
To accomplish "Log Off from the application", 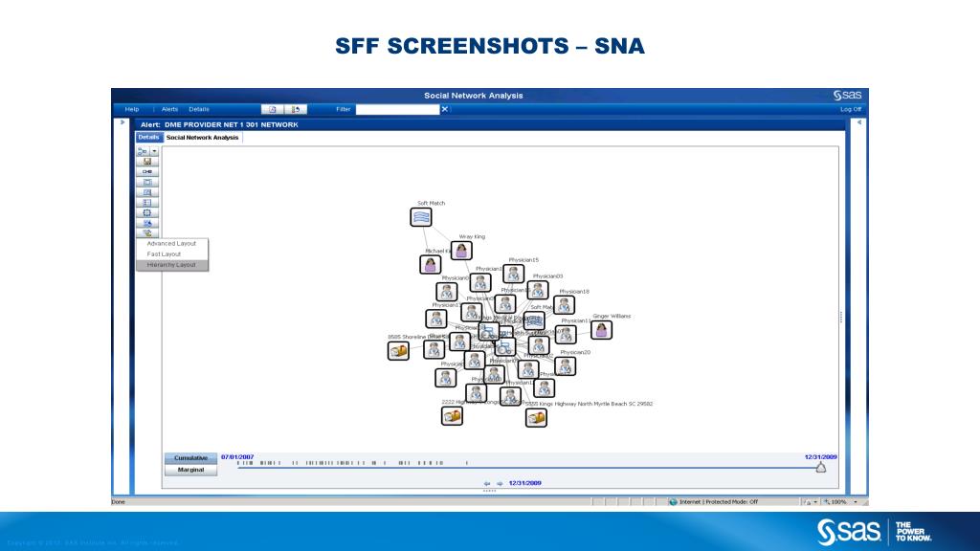I will pos(851,109).
